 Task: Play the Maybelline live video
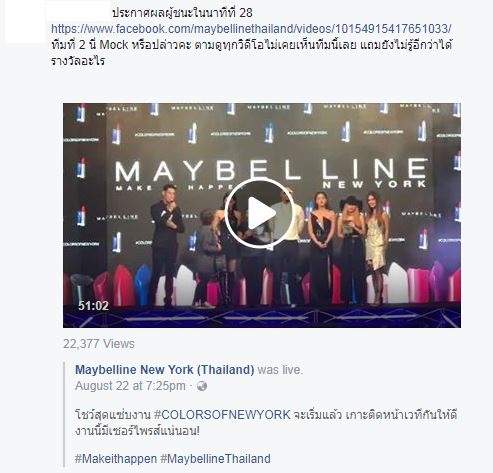coord(260,213)
